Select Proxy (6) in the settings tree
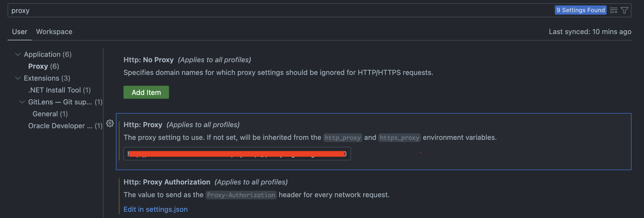644x218 pixels. (44, 66)
